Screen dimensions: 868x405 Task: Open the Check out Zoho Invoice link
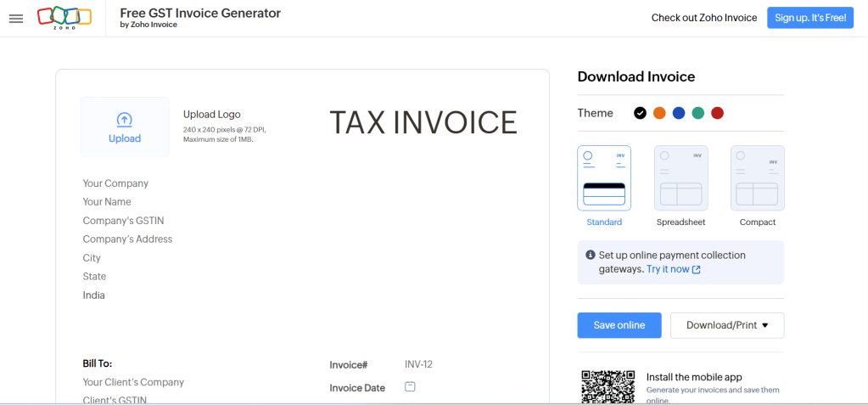tap(703, 18)
